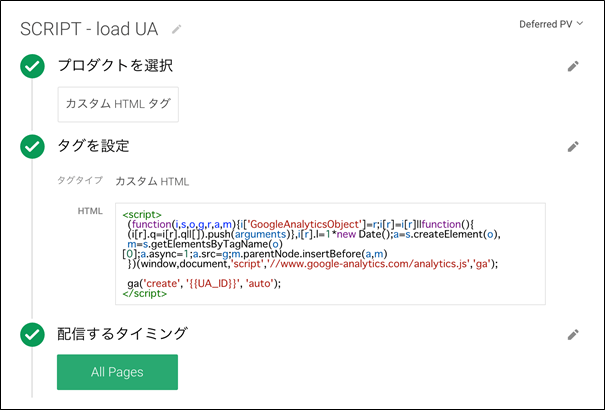Click the pencil icon for タグを設定
605x410 pixels.
[573, 146]
